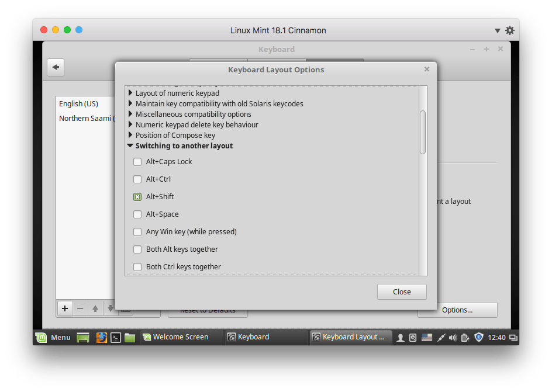The image size is (552, 392).
Task: Click the window list icon beside clock
Action: click(x=513, y=338)
